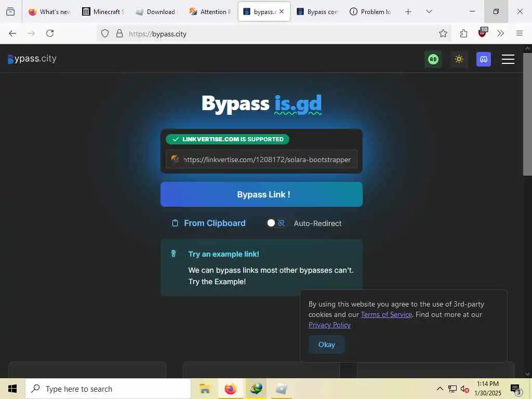Show more tools overflow chevron
The height and width of the screenshot is (399, 532).
(500, 33)
